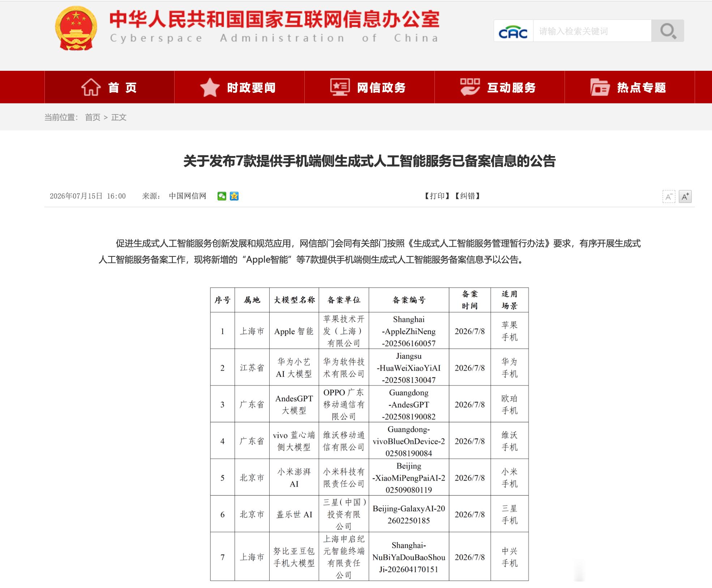
Task: Click the cell 苹果技术开发（上海）有限公司
Action: pos(344,331)
